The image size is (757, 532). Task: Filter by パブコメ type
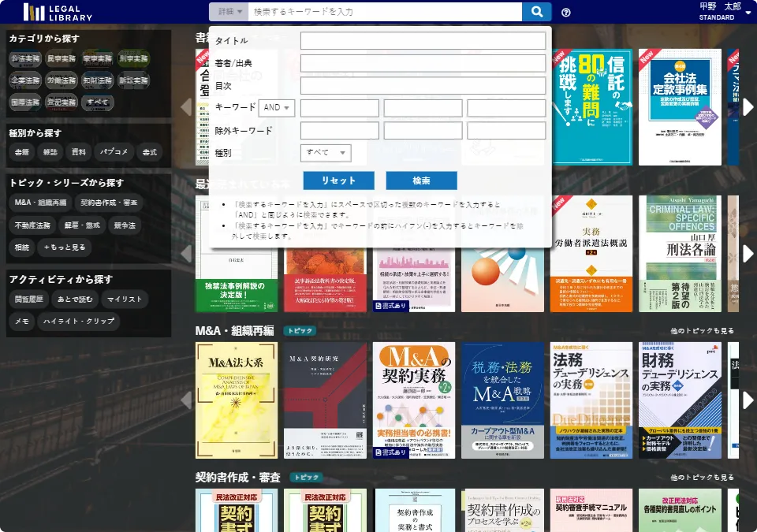click(x=114, y=152)
